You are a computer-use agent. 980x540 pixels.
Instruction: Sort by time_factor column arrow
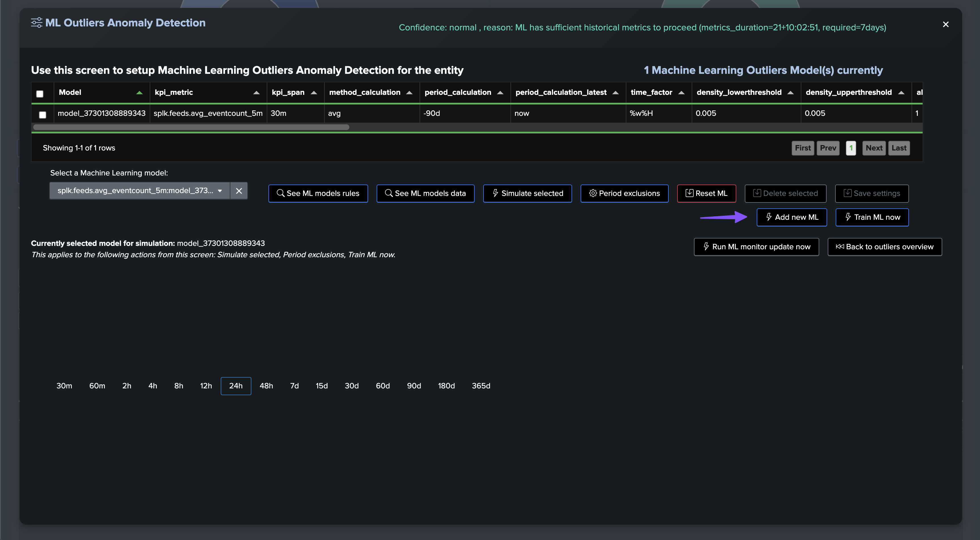click(681, 93)
